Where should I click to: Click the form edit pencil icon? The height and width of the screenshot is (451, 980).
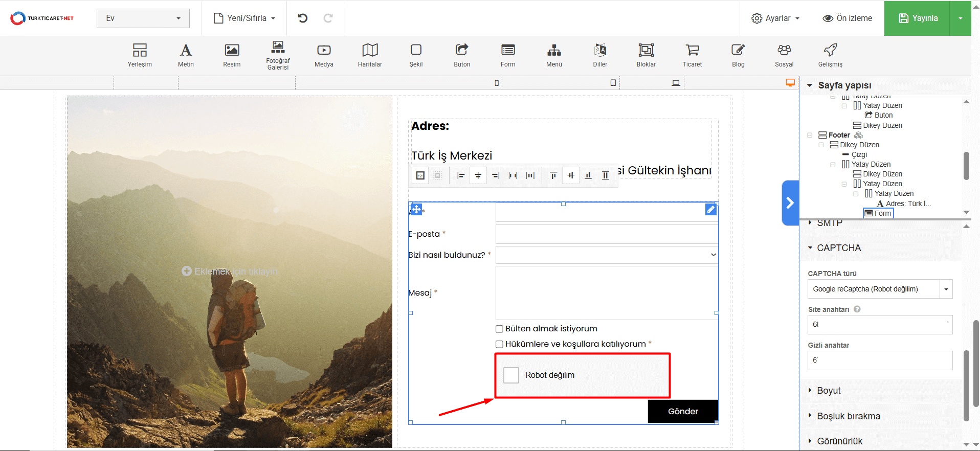coord(710,209)
